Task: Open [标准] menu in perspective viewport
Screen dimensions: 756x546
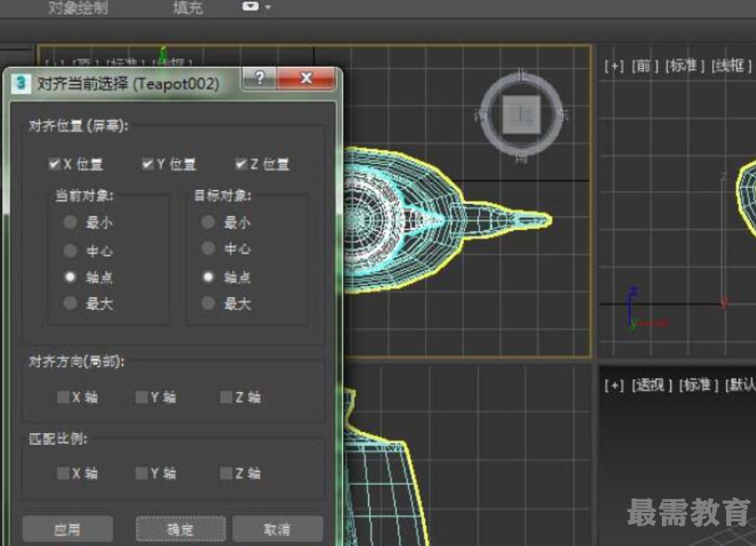Action: point(698,385)
